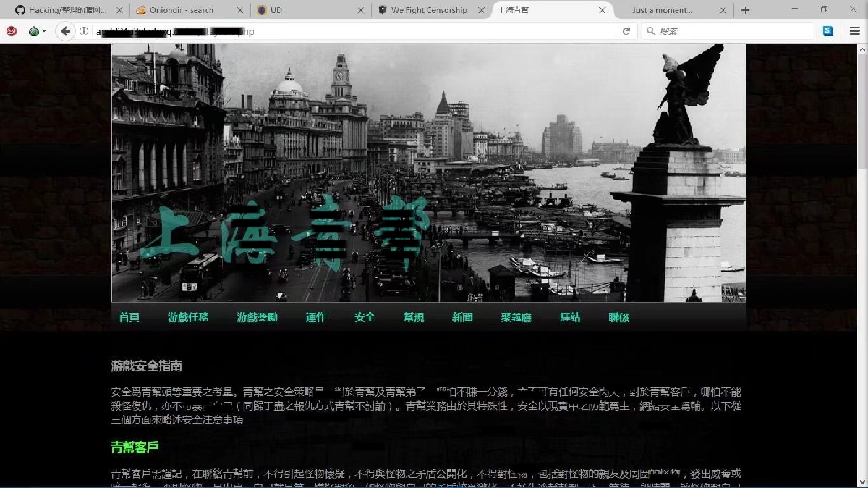Viewport: 868px width, 488px height.
Task: Click the site info icon in address bar
Action: [x=85, y=31]
